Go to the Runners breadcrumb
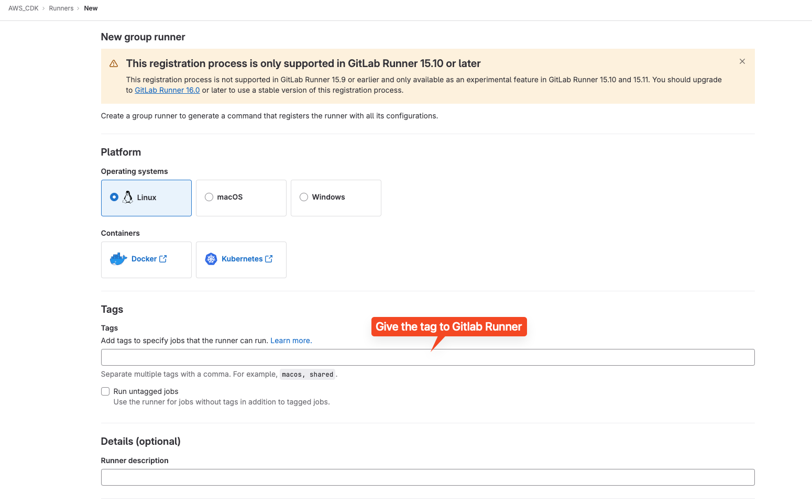 coord(61,8)
